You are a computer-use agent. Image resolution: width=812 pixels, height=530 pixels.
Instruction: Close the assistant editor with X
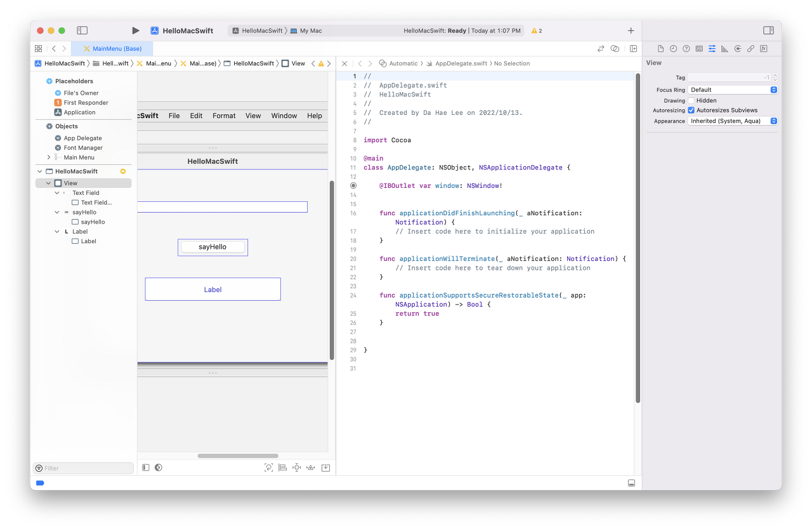tap(344, 63)
